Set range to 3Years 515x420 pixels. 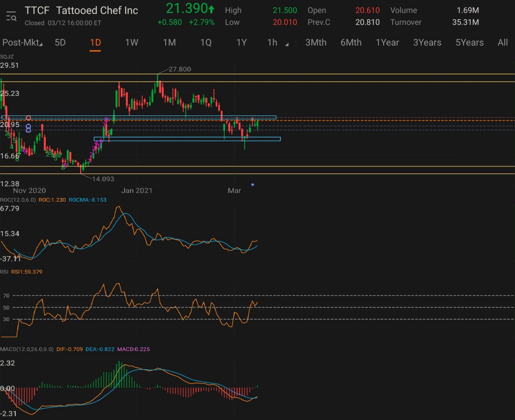point(427,42)
